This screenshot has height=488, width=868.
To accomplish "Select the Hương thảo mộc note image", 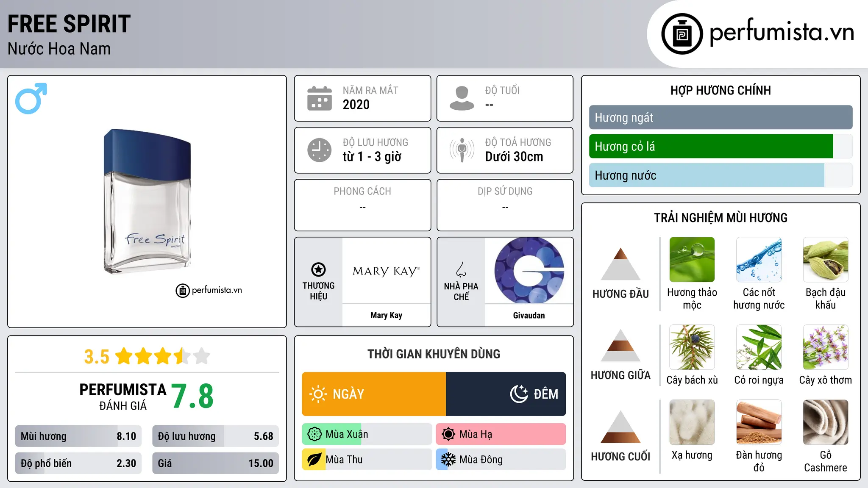I will tap(692, 260).
